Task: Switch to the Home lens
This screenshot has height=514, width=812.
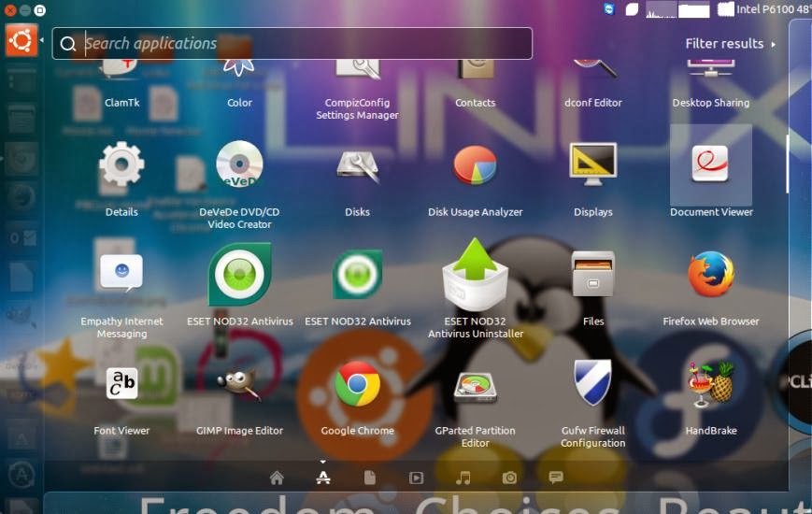Action: 277,478
